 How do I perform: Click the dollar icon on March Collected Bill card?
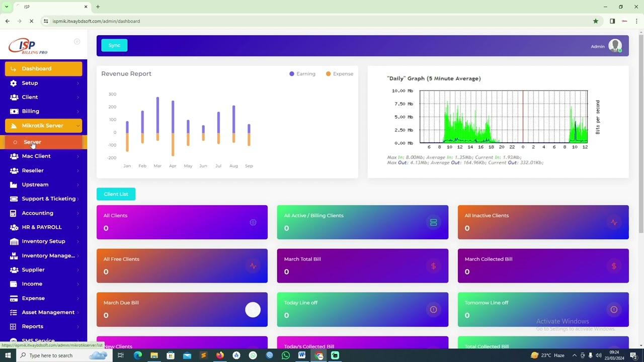(x=614, y=266)
